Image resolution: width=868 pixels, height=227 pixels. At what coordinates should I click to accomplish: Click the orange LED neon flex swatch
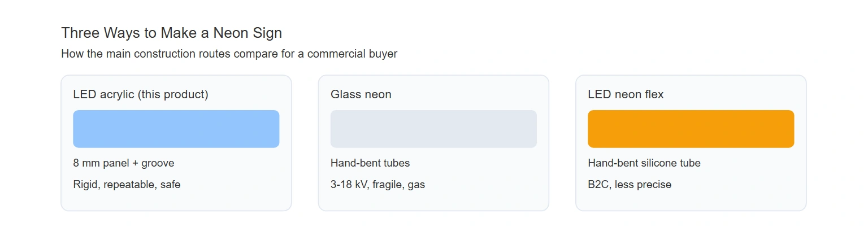[x=691, y=129]
